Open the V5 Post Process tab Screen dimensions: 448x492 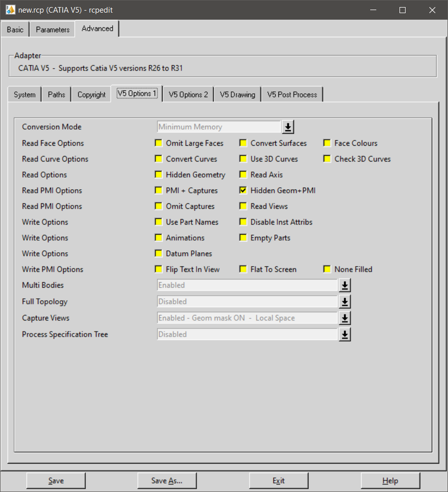click(292, 94)
